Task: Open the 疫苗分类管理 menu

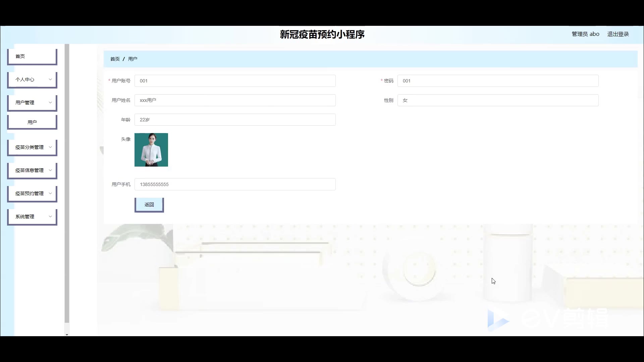Action: point(30,147)
